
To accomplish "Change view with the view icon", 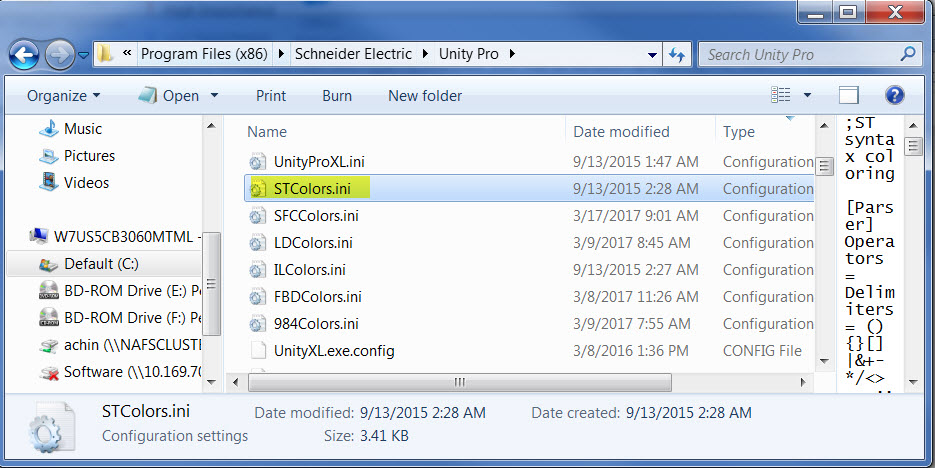I will coord(781,95).
